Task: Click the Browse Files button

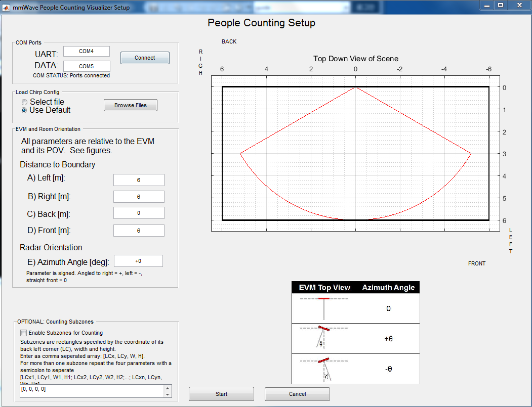Action: pyautogui.click(x=130, y=105)
